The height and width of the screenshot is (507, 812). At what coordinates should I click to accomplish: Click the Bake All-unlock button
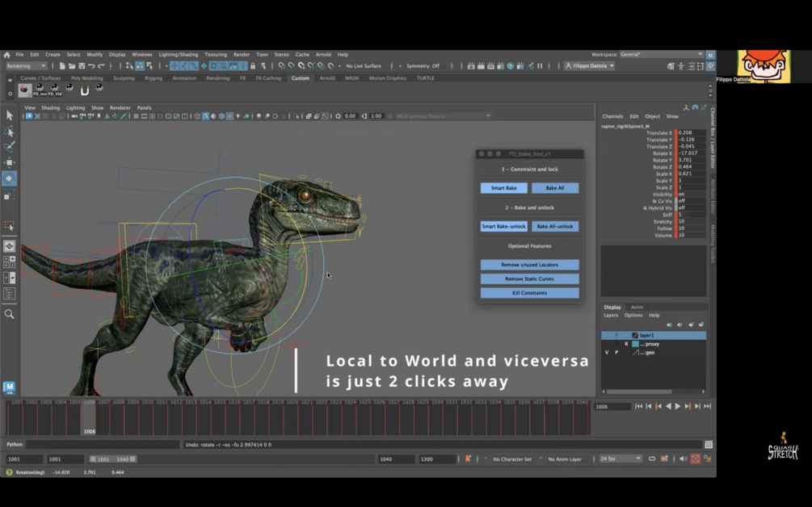(x=554, y=226)
